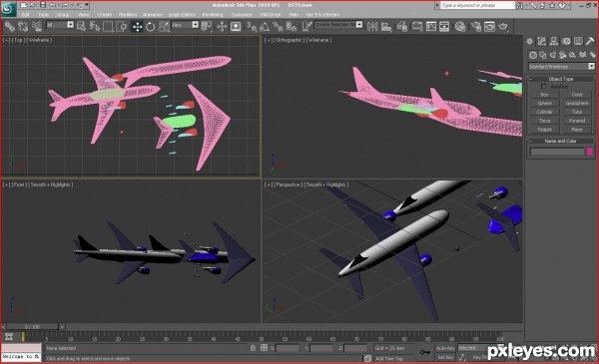Click Auto Key button

click(x=446, y=348)
